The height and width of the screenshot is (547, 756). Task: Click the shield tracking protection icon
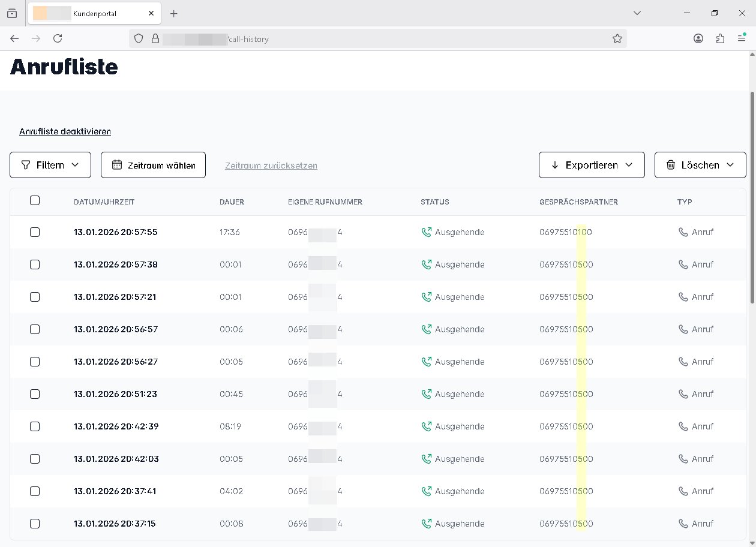139,38
